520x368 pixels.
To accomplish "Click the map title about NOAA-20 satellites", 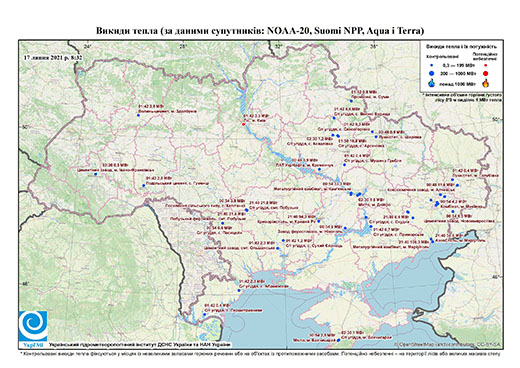I will (260, 31).
